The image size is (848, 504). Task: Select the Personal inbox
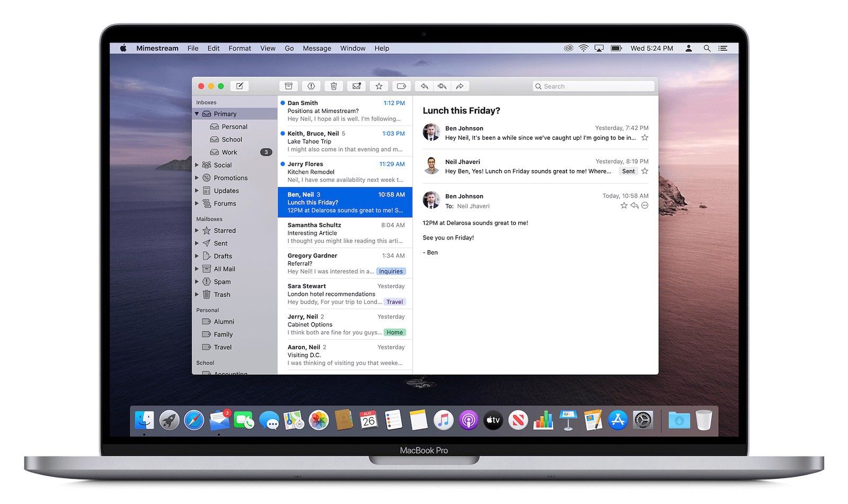[235, 127]
